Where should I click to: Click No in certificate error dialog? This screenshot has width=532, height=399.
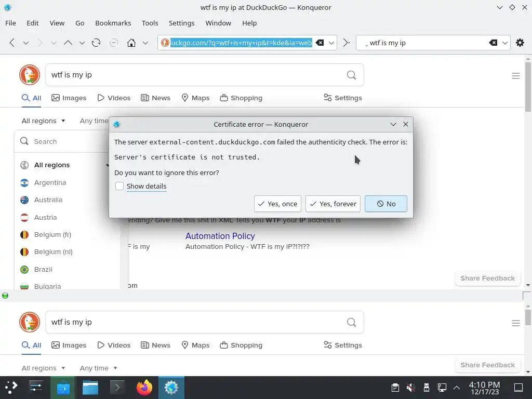(386, 204)
